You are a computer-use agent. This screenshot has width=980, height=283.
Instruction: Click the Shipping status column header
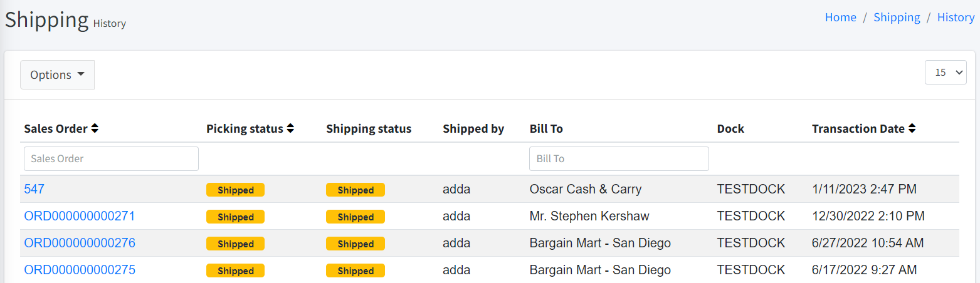click(x=369, y=128)
